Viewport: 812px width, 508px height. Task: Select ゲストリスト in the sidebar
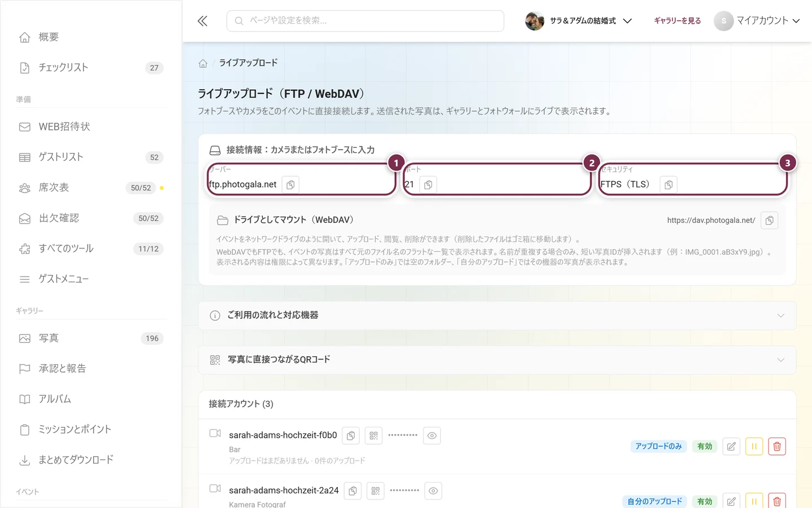tap(91, 157)
